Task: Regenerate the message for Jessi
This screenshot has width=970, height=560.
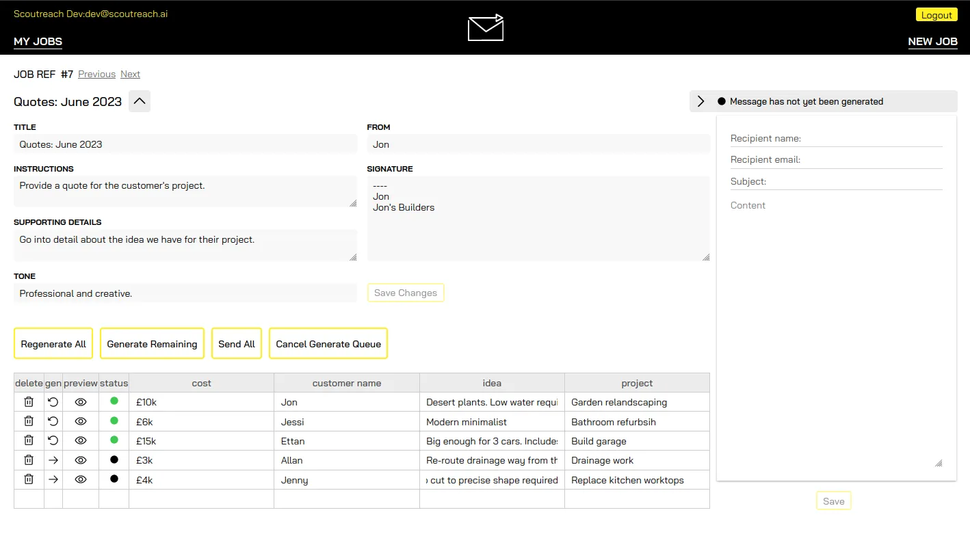Action: tap(53, 421)
